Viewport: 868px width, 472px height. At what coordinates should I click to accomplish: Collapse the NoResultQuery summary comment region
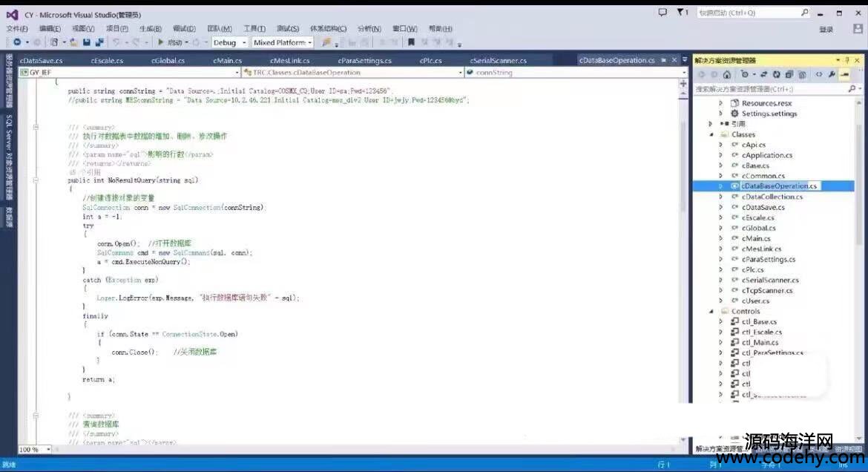click(x=36, y=128)
